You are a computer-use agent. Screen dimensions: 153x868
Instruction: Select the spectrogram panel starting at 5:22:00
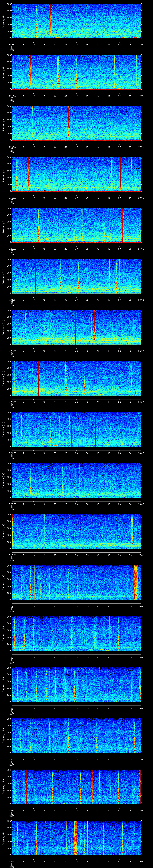tap(77, 327)
